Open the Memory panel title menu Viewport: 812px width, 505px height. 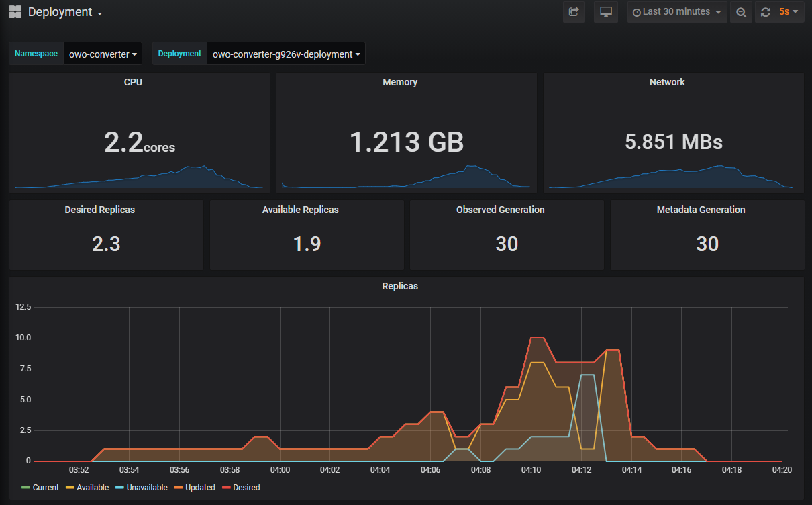pyautogui.click(x=400, y=82)
